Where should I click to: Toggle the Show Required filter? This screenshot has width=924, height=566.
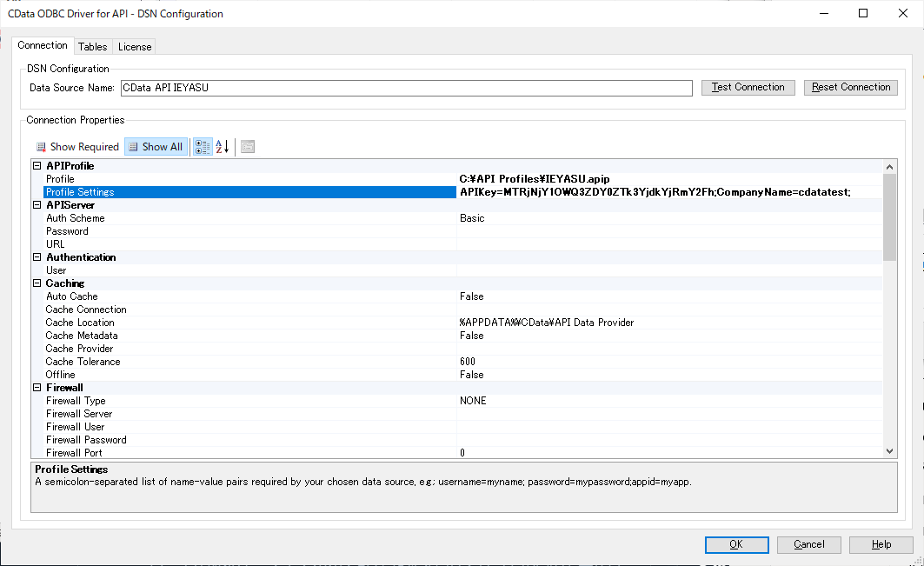[x=76, y=147]
